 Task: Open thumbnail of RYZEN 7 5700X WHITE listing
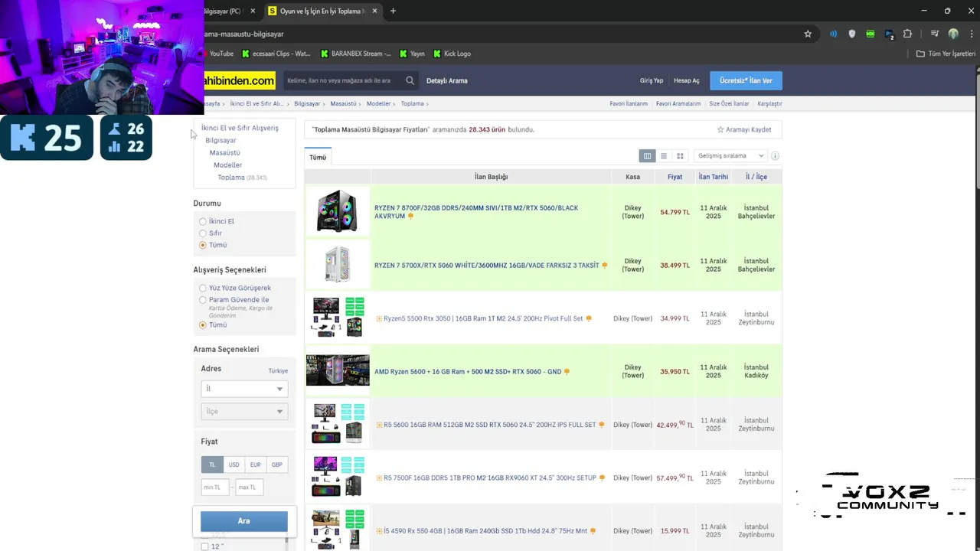click(x=338, y=265)
